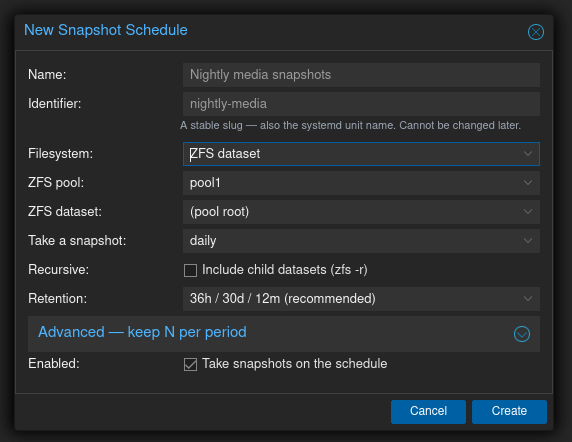Click the Name input field
This screenshot has height=442, width=572.
point(361,75)
